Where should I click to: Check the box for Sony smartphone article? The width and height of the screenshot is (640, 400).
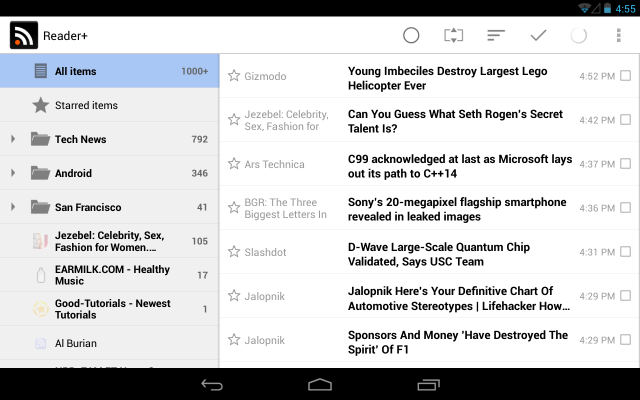(x=625, y=208)
